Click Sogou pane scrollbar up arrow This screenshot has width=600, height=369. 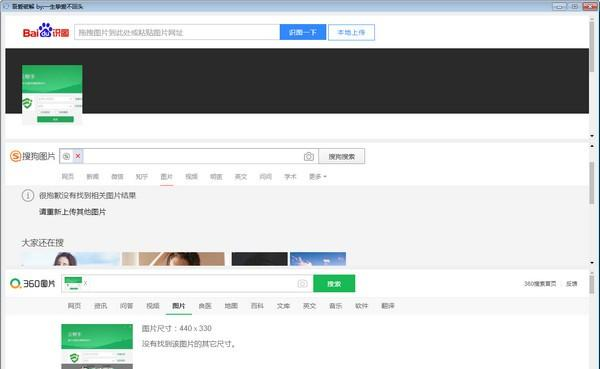tap(592, 146)
